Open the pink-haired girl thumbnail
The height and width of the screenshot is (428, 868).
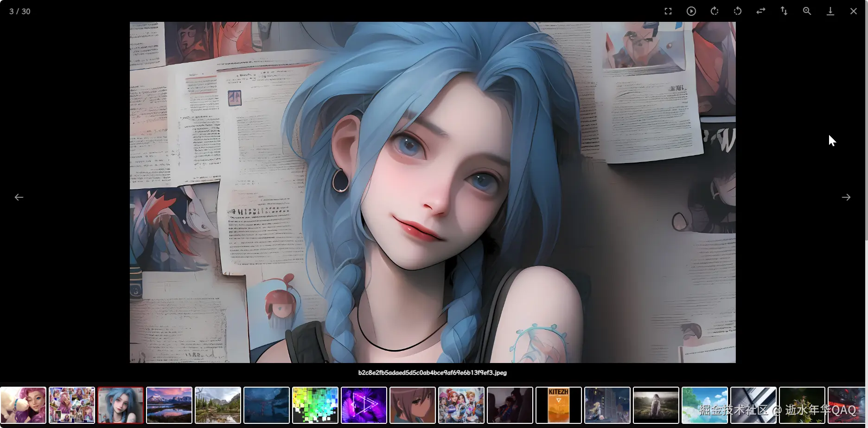pos(23,405)
